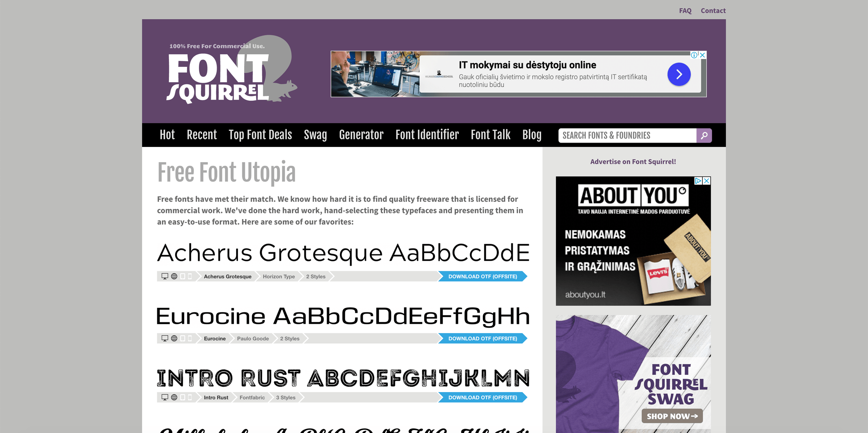Screen dimensions: 868x433
Task: Click the About You ad image
Action: point(633,241)
